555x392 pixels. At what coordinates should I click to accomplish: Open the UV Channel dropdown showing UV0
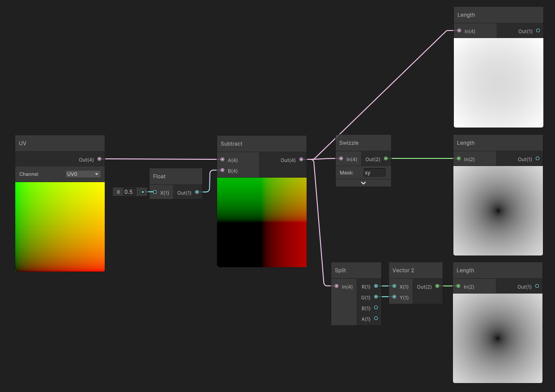point(83,174)
